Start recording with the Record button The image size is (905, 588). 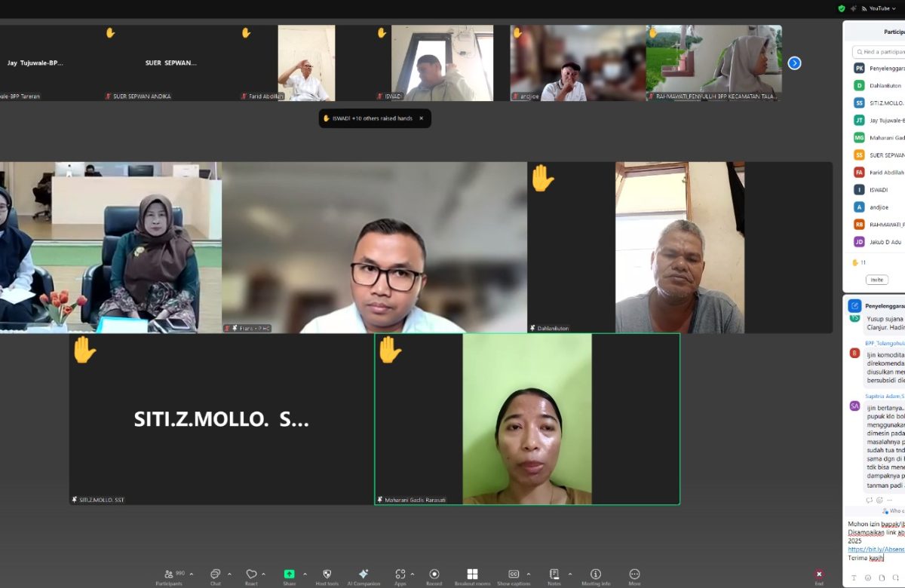tap(434, 574)
